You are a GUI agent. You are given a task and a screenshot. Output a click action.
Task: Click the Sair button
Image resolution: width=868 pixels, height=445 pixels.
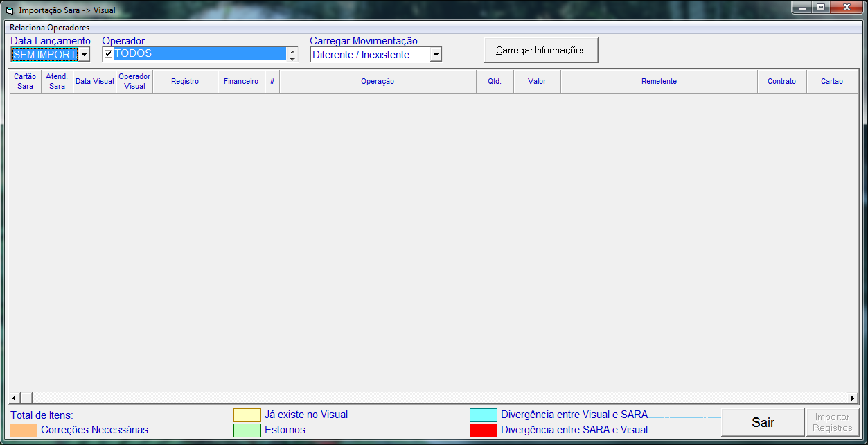[x=763, y=422]
